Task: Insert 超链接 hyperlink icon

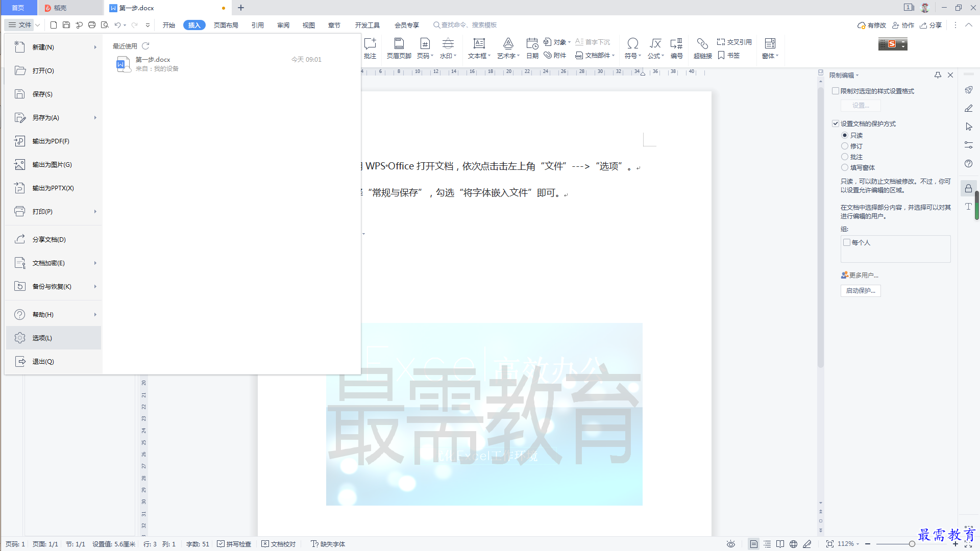Action: point(702,48)
